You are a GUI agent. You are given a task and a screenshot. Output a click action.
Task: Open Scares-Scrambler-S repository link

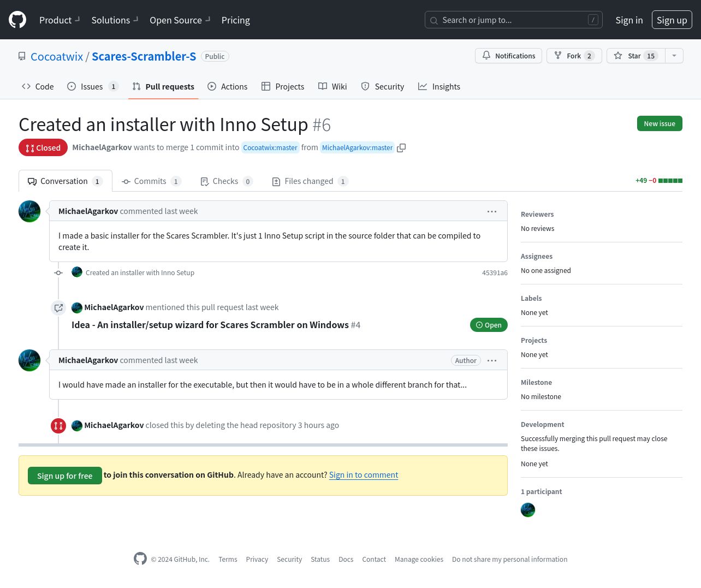[x=144, y=56]
